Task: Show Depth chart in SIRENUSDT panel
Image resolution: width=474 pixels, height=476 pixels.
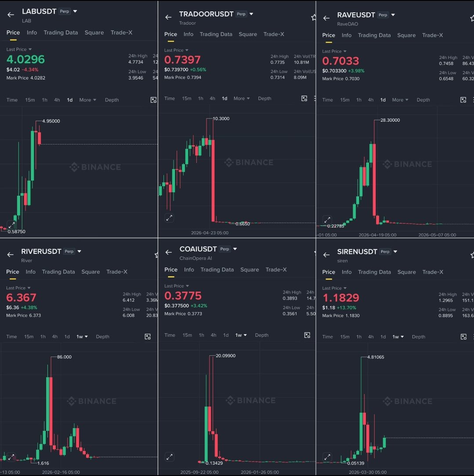Action: click(419, 337)
